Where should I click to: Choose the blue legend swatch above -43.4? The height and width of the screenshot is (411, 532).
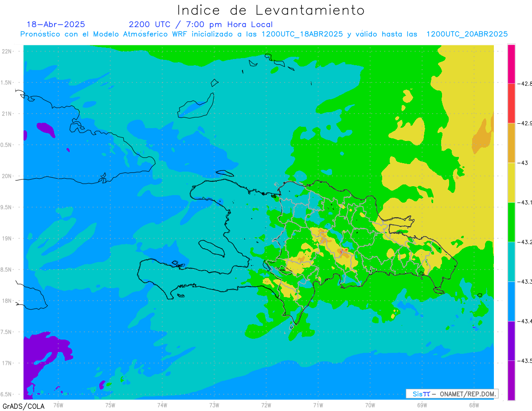511,301
